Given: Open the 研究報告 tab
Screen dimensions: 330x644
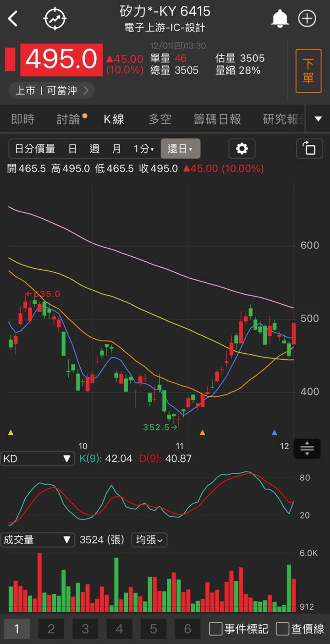Looking at the screenshot, I should [x=283, y=119].
